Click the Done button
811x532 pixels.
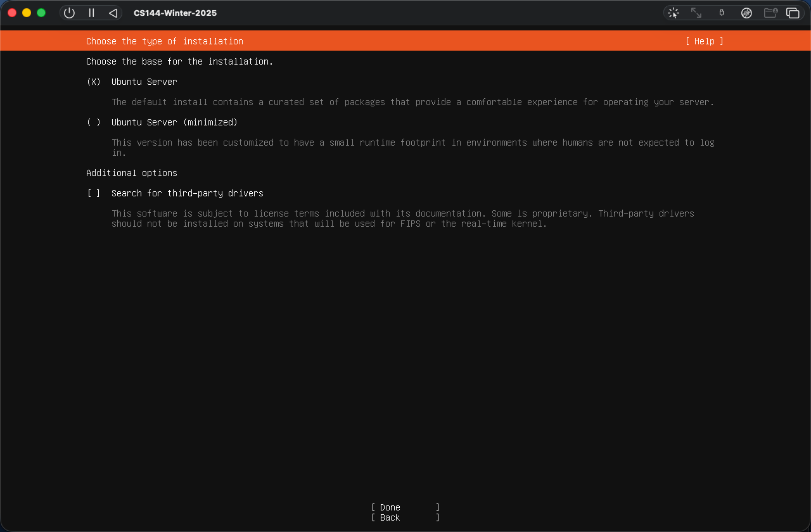coord(405,507)
